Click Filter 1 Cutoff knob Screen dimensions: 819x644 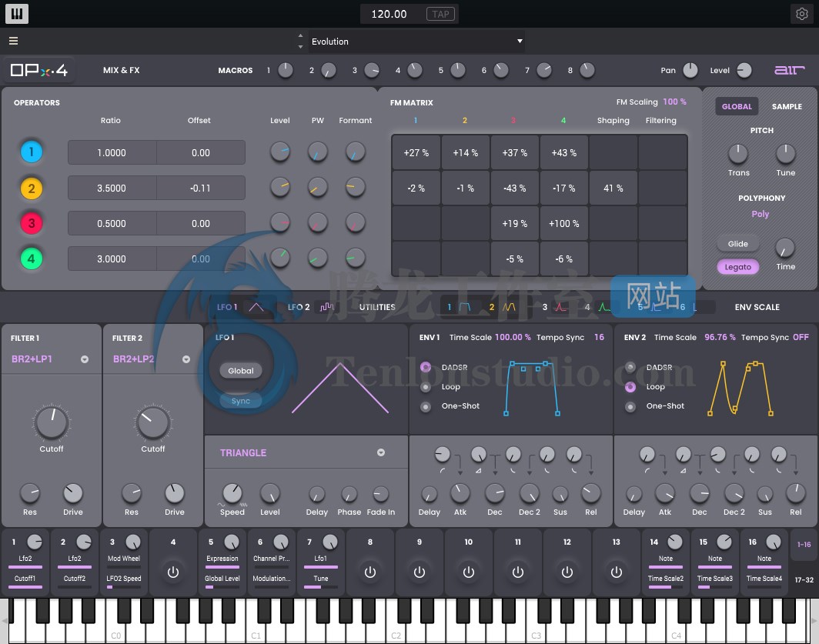pyautogui.click(x=51, y=422)
